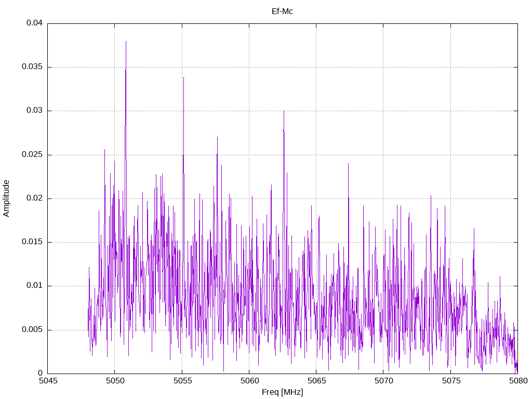Click the 'Amplitude' y-axis label

click(6, 198)
